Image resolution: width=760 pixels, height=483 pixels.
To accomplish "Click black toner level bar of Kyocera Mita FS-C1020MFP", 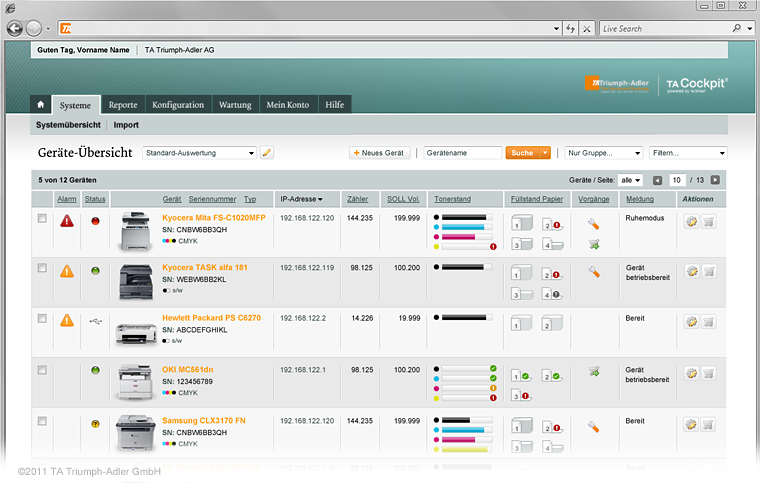I will (467, 218).
